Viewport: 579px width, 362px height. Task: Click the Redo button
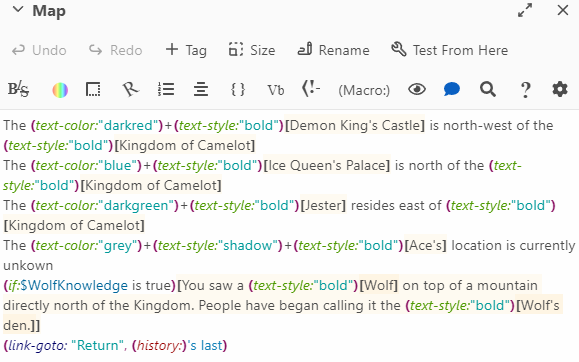[116, 50]
